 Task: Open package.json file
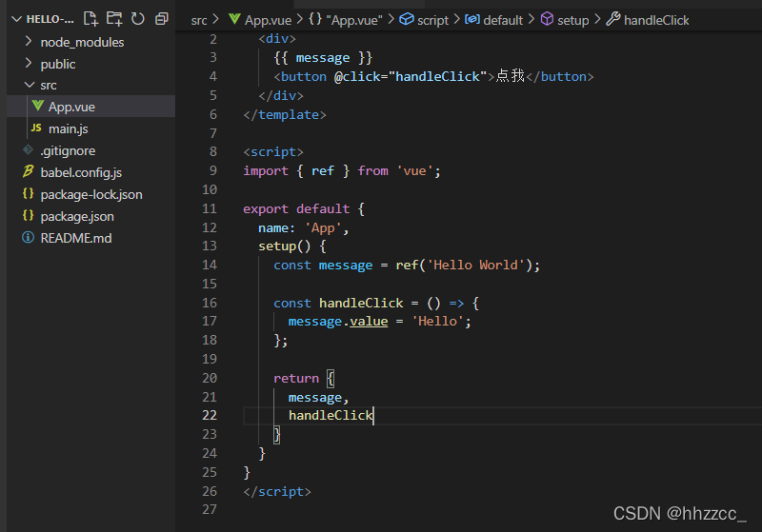(x=90, y=216)
